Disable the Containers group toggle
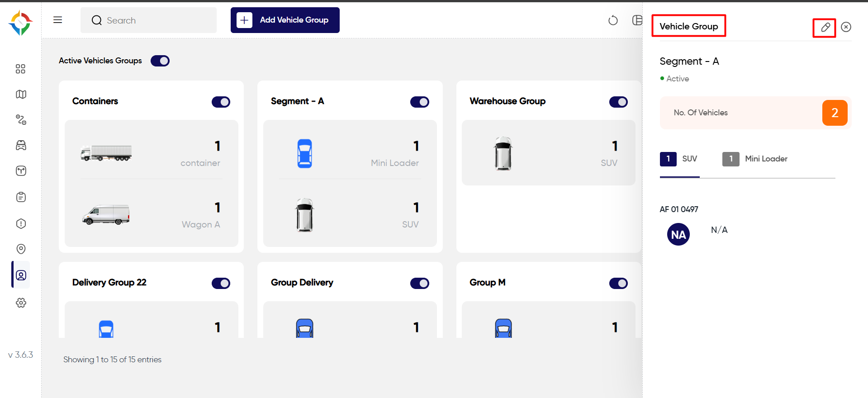The width and height of the screenshot is (868, 398). [x=221, y=102]
